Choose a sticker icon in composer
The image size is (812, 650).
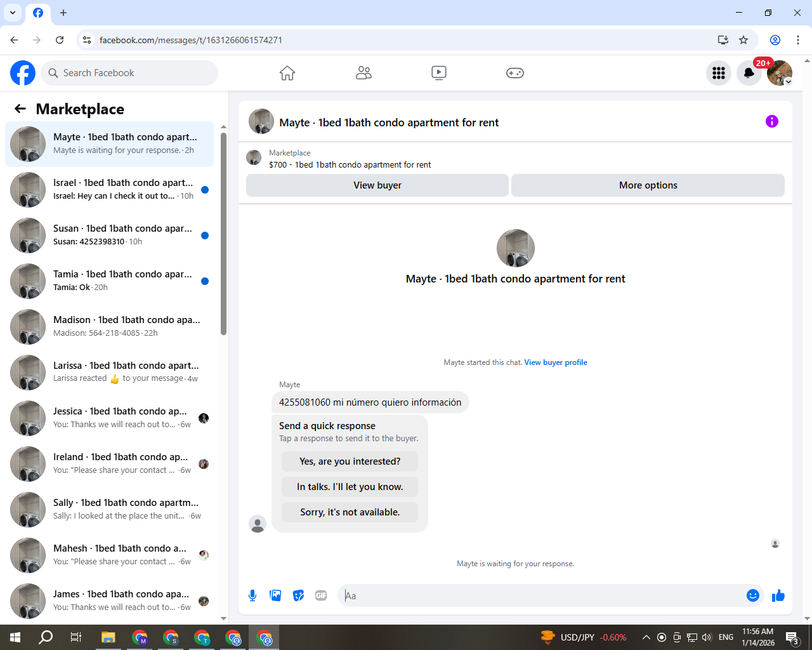(x=298, y=595)
